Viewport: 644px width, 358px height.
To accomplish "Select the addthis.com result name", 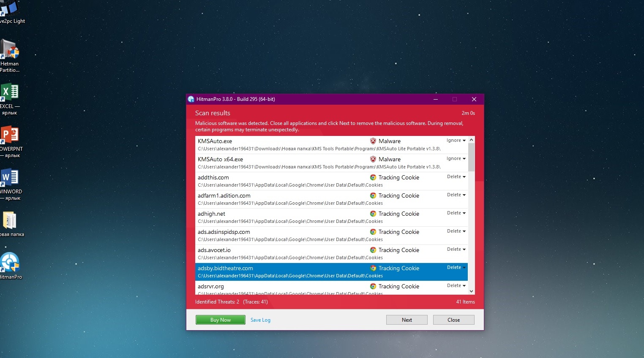I will click(213, 178).
